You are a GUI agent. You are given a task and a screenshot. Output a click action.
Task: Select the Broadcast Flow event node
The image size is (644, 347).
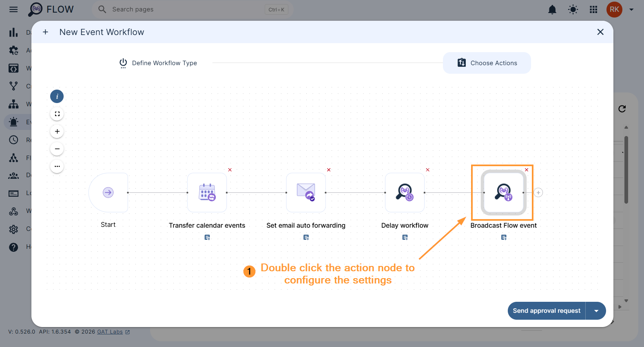click(504, 192)
